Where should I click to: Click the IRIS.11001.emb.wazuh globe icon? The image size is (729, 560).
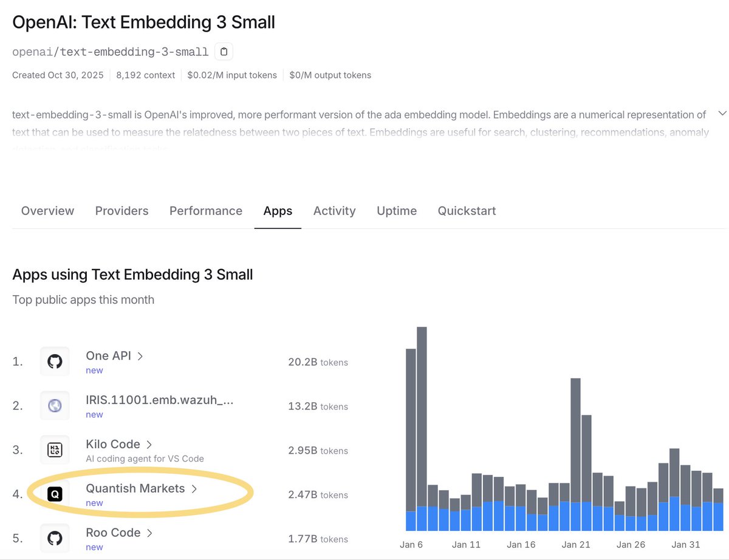coord(55,406)
